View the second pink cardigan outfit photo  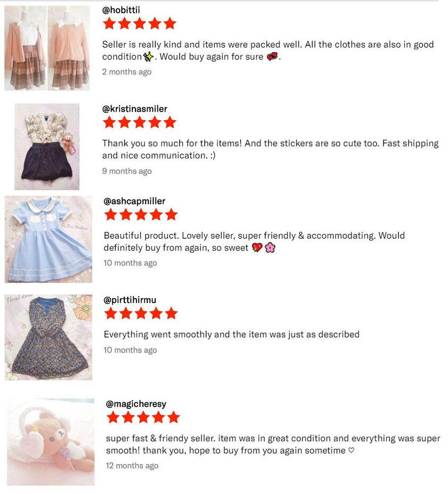(69, 48)
